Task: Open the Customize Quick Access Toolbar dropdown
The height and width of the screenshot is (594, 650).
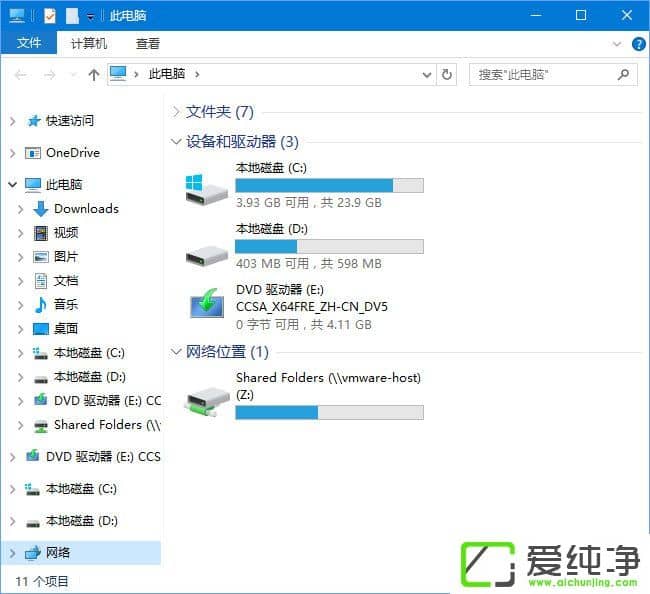Action: (90, 17)
